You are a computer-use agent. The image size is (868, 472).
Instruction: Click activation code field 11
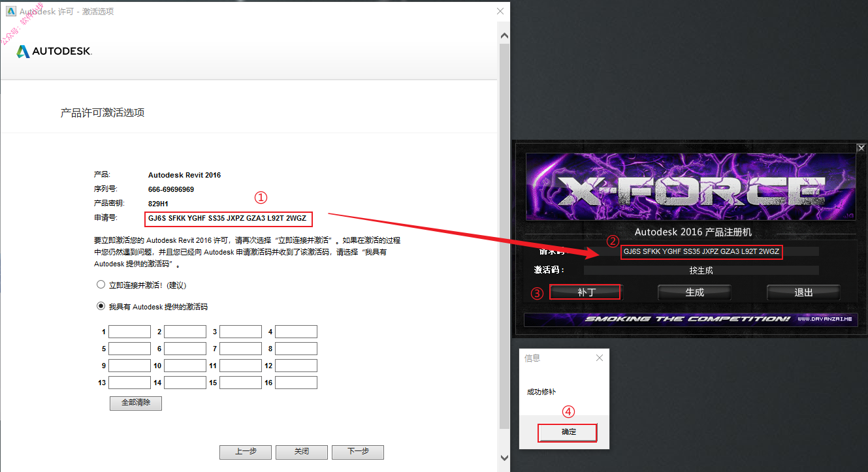[x=240, y=366]
